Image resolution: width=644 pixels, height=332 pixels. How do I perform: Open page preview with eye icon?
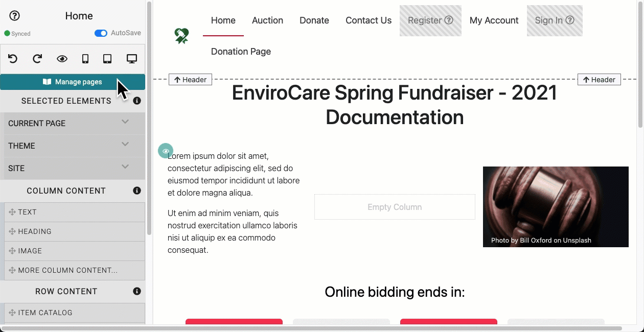click(x=62, y=59)
